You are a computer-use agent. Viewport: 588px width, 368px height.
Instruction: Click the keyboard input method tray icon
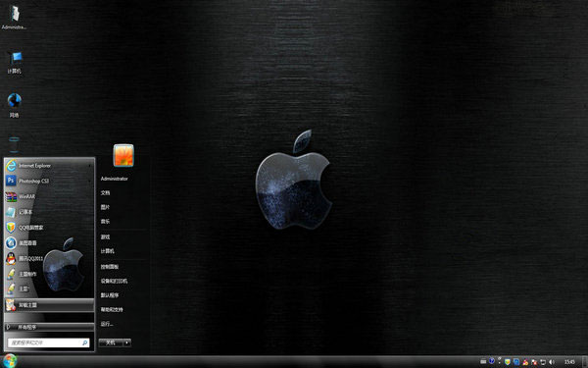(x=483, y=362)
